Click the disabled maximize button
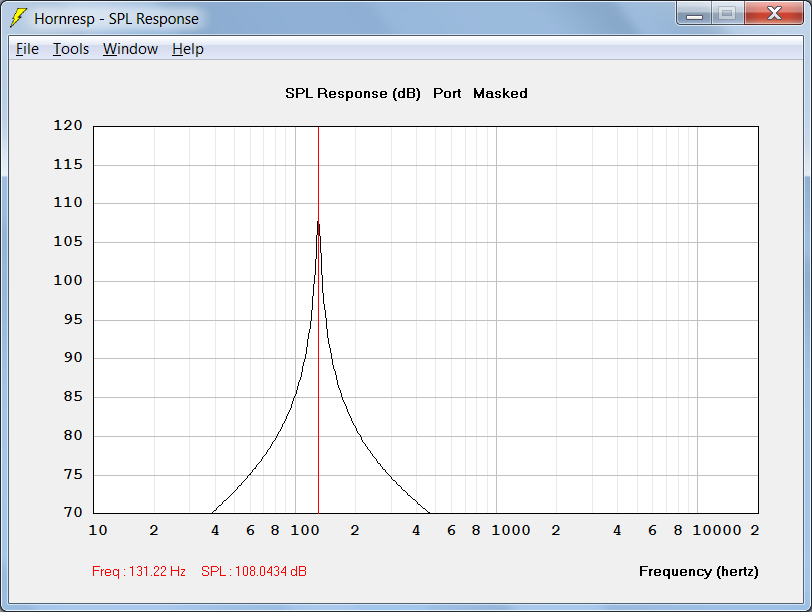This screenshot has width=812, height=612. 728,13
